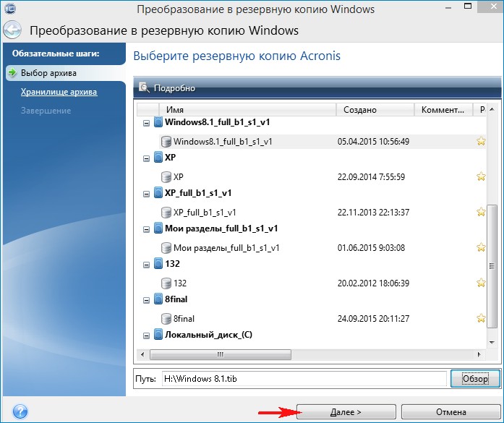504x423 pixels.
Task: Click the blue archive icon of Мои разделы group
Action: (158, 228)
